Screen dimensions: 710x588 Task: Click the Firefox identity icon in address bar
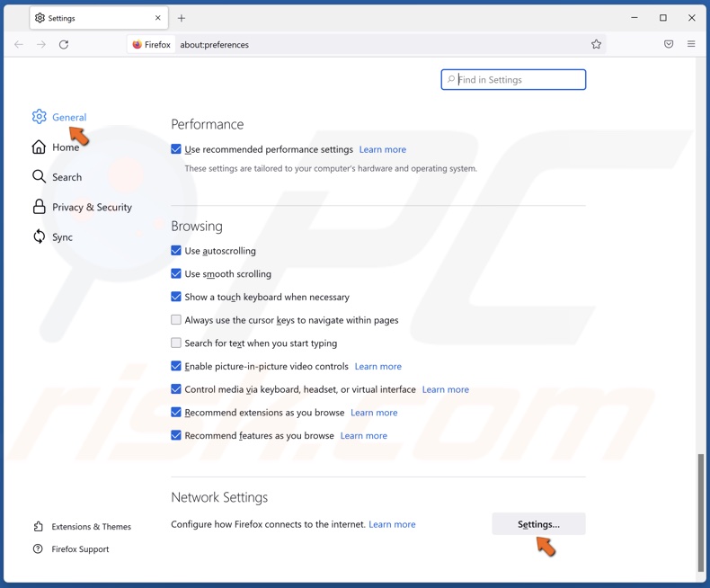(x=138, y=44)
